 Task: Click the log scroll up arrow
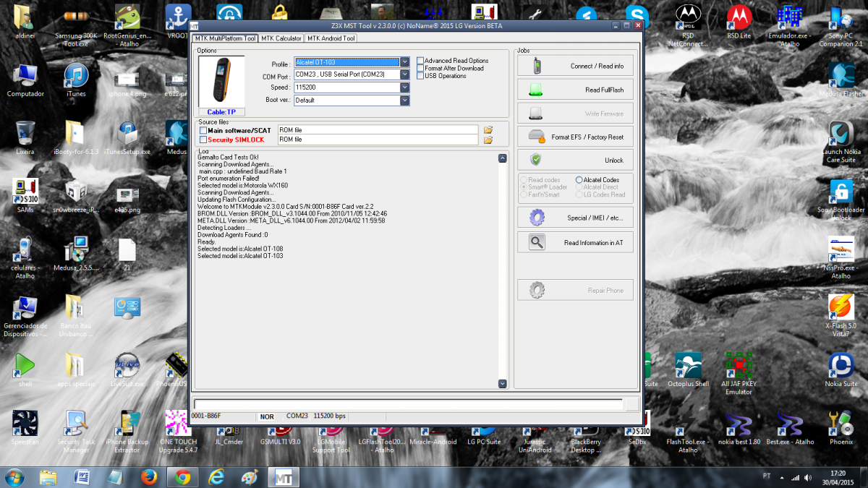(503, 158)
